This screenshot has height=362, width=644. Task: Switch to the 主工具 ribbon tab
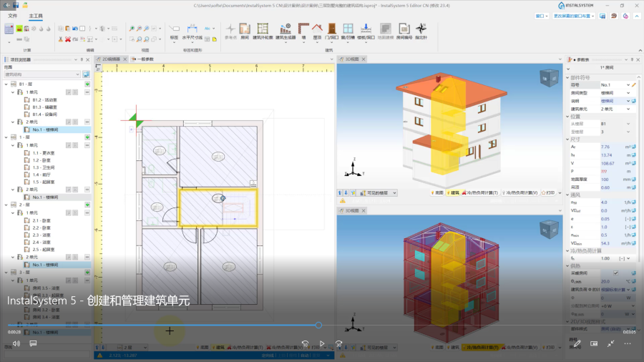click(x=36, y=16)
